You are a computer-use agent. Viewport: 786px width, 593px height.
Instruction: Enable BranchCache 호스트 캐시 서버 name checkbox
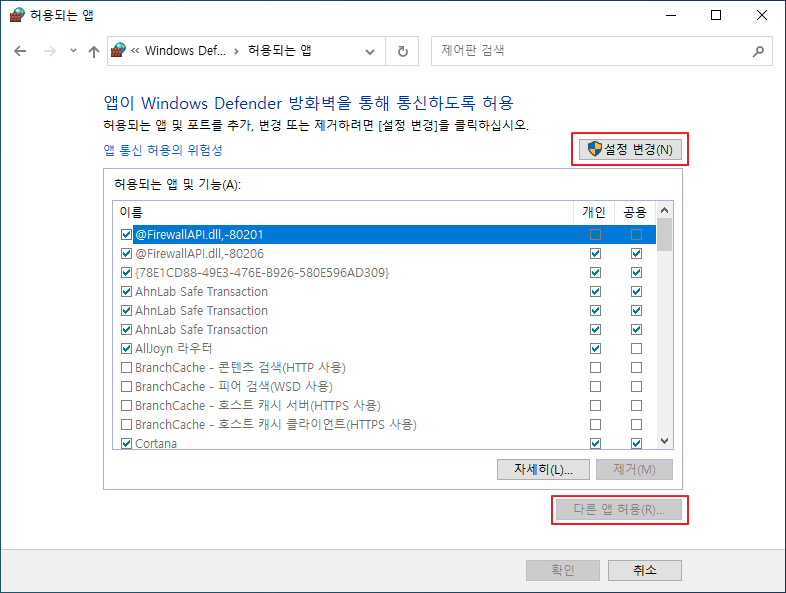(x=126, y=406)
